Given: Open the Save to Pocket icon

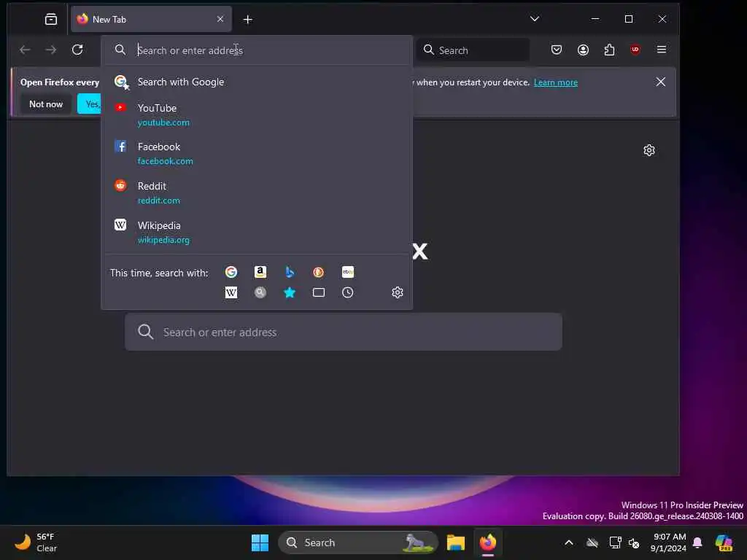Looking at the screenshot, I should point(557,50).
